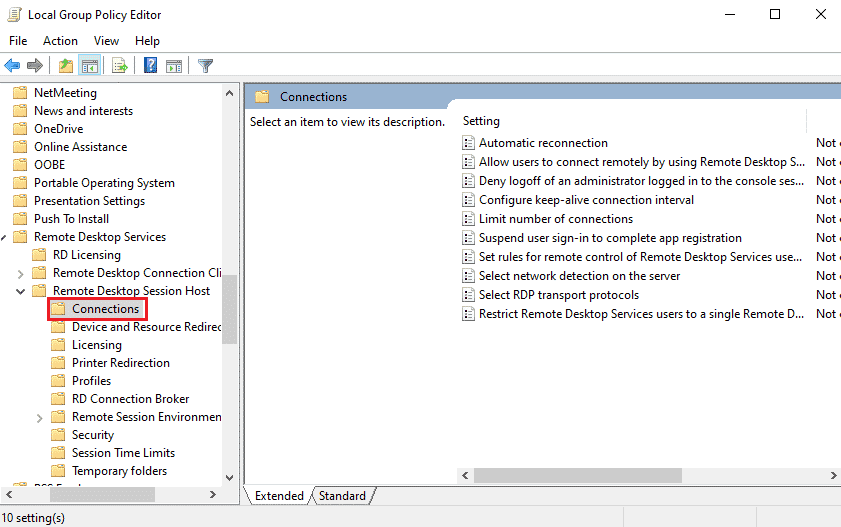Click folder icon beside OneDrive
Screen dimensions: 841x527
20,129
